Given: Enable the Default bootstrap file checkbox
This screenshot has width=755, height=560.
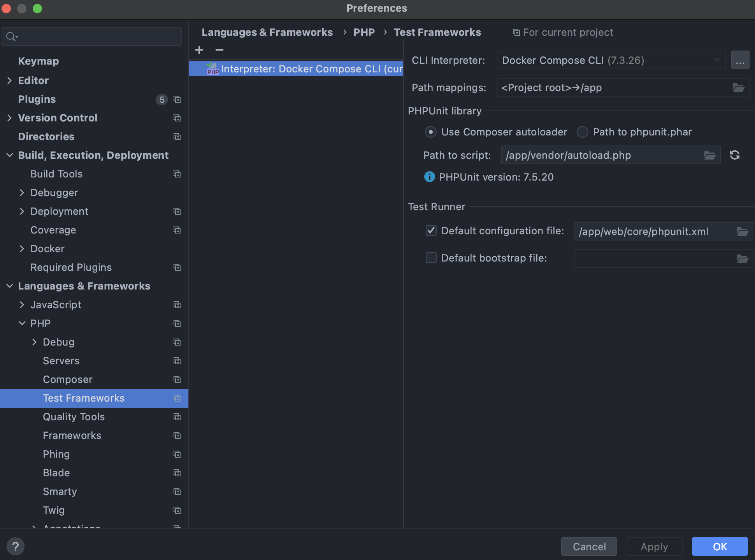Looking at the screenshot, I should point(431,258).
